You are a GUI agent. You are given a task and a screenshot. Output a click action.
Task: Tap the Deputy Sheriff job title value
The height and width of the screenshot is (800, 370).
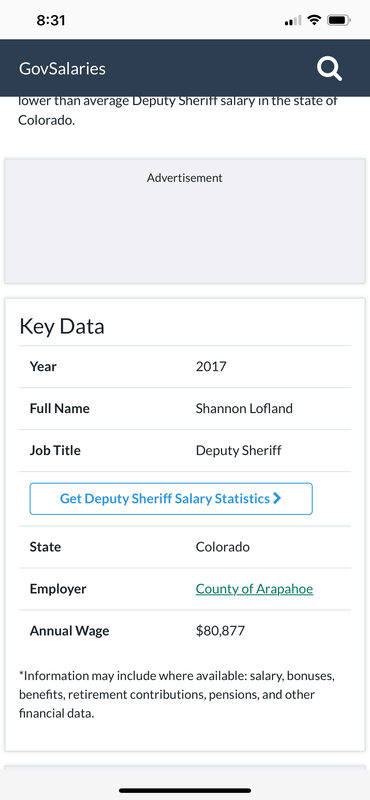click(238, 451)
